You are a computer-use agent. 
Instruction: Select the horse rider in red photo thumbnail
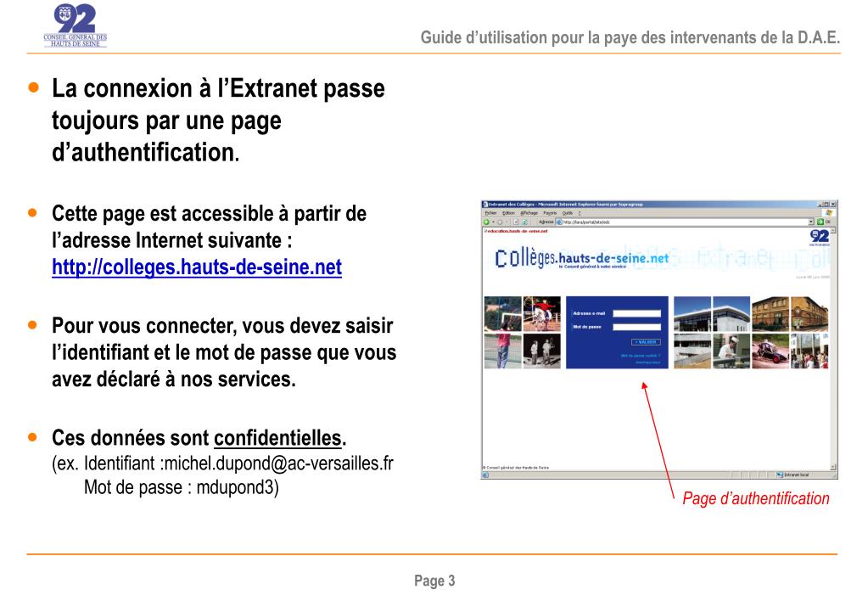(x=542, y=313)
